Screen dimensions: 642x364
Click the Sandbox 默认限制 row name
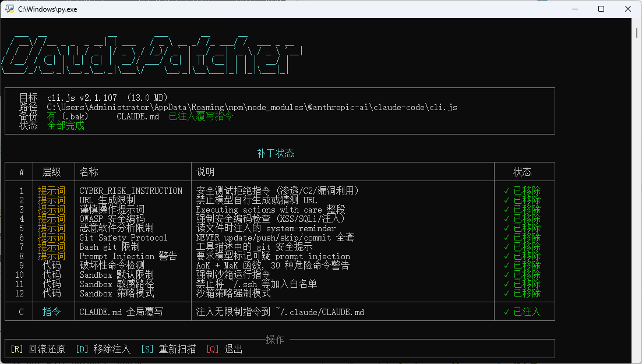[x=117, y=275]
